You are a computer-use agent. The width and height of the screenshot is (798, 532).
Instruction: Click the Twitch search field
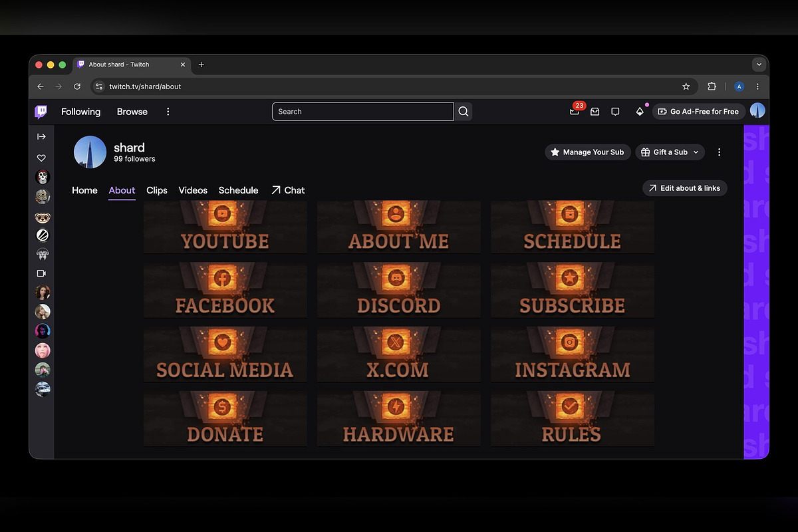[362, 112]
